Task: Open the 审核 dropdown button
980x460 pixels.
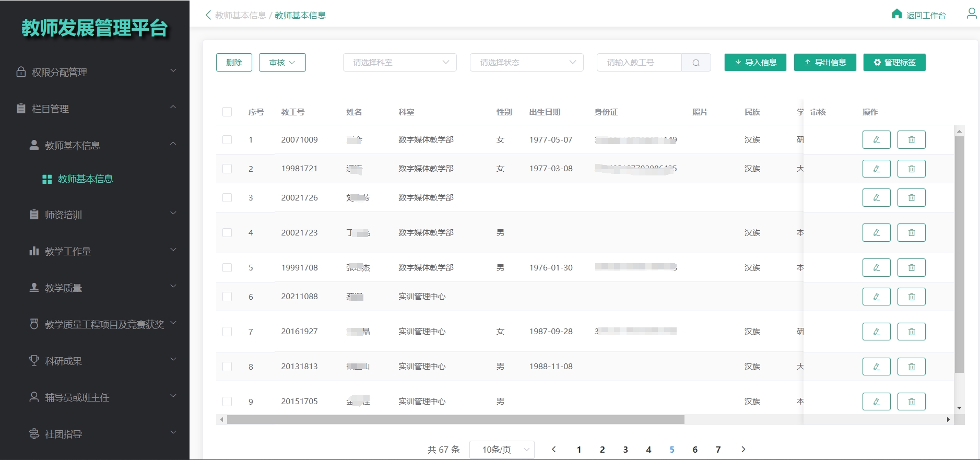Action: click(x=282, y=63)
